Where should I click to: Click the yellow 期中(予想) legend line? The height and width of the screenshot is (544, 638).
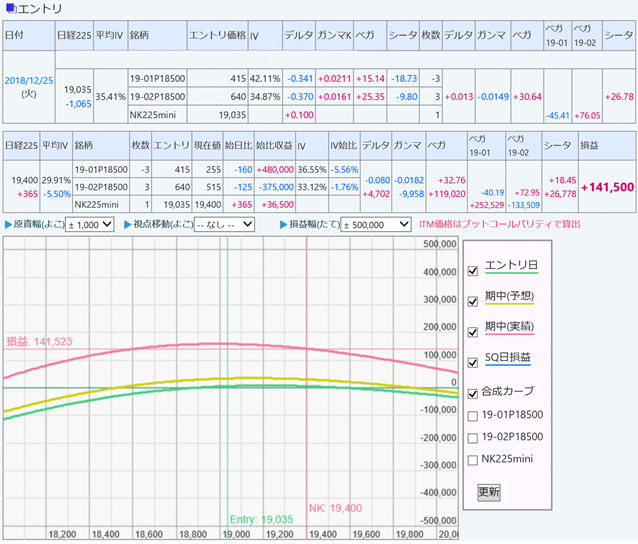coord(509,304)
